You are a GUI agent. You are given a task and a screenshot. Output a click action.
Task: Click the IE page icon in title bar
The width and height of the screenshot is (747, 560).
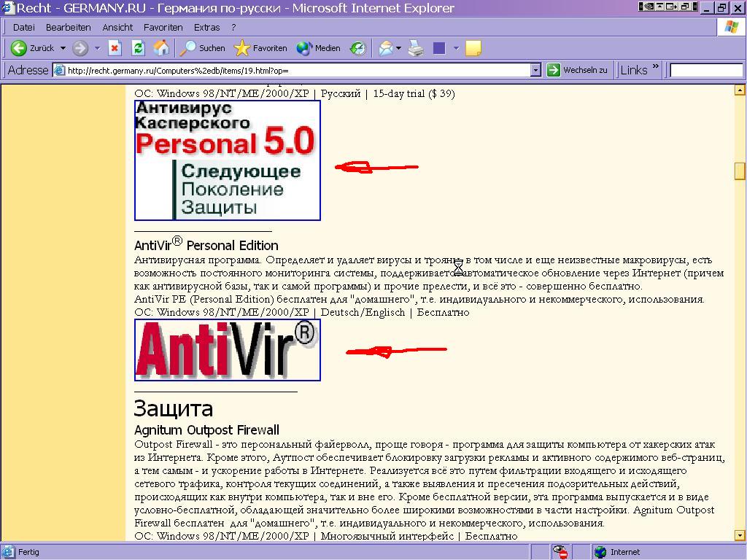pos(8,7)
